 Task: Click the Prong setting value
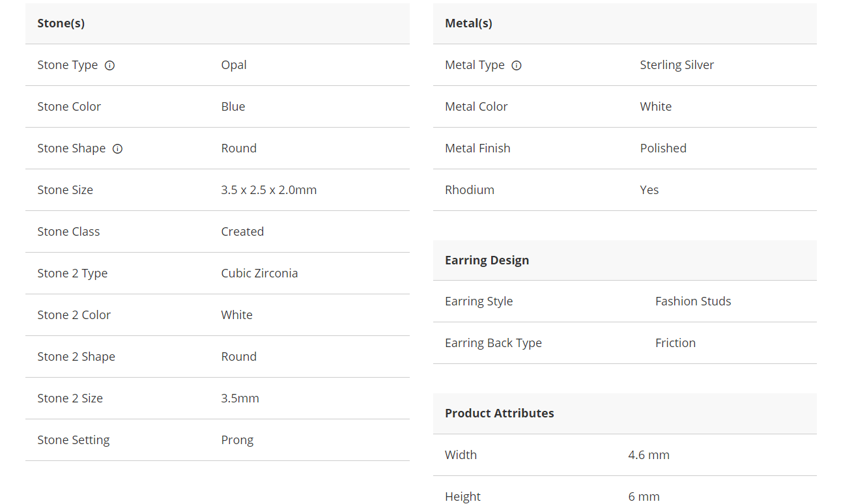[237, 440]
